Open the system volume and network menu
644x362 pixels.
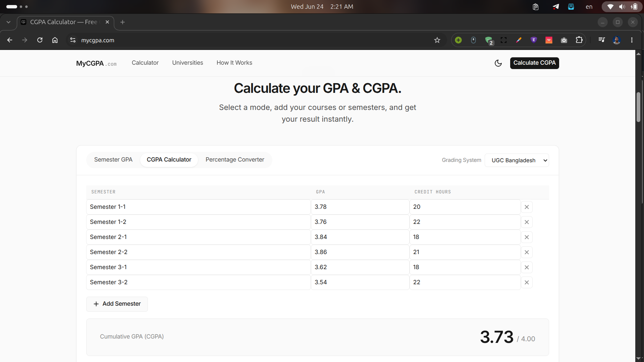pyautogui.click(x=622, y=7)
